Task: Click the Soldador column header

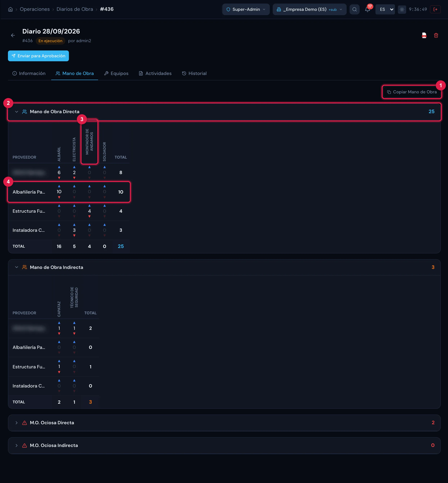Action: pyautogui.click(x=104, y=152)
